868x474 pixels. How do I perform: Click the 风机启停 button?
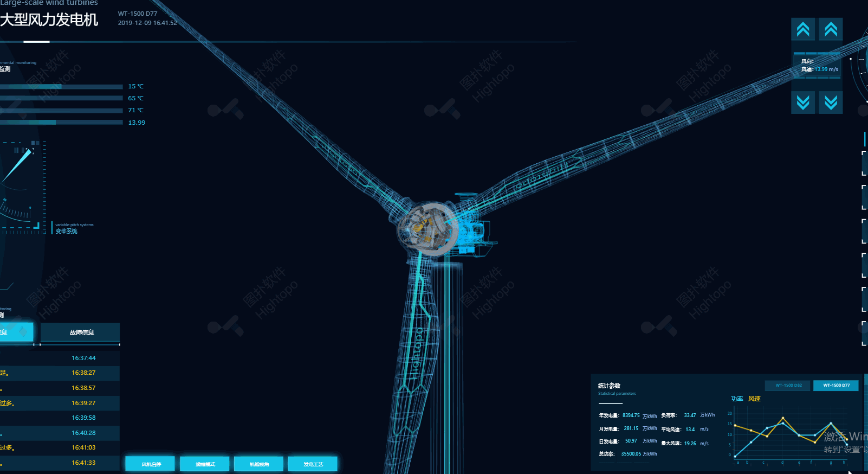151,464
